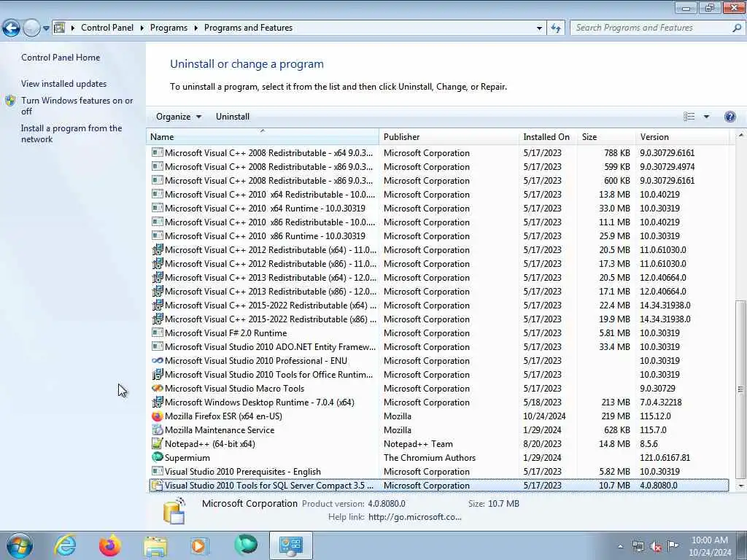
Task: Expand arrow after Programs breadcrumb
Action: 196,28
